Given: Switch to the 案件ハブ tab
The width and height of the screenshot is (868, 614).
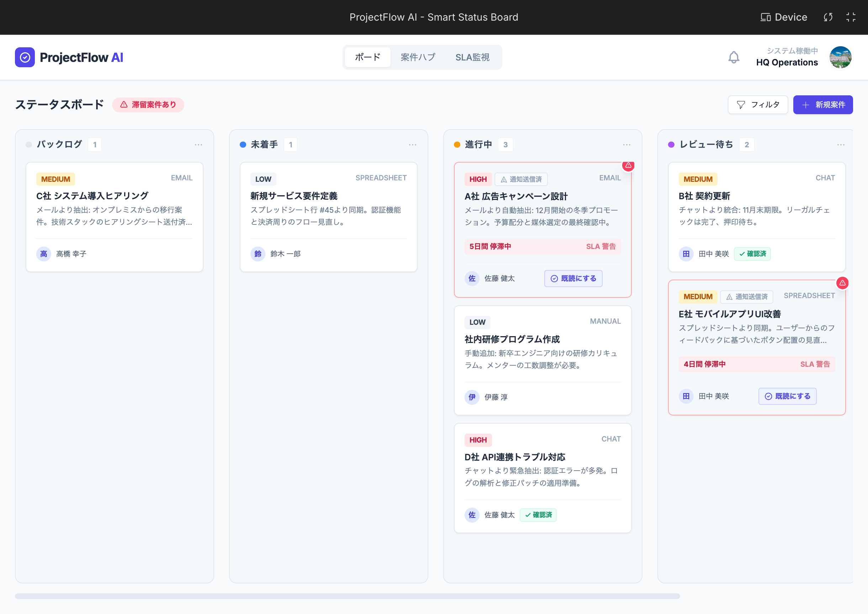Looking at the screenshot, I should point(418,57).
